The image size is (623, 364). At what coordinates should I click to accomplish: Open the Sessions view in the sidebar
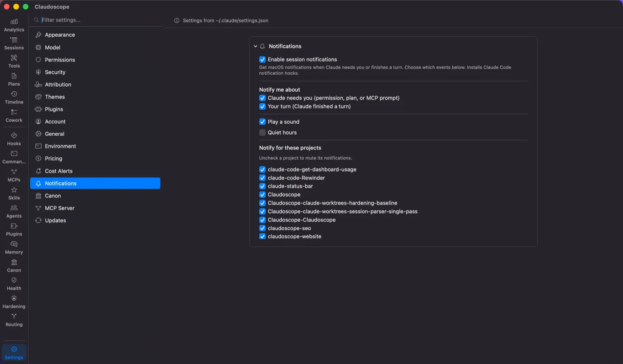coord(14,44)
